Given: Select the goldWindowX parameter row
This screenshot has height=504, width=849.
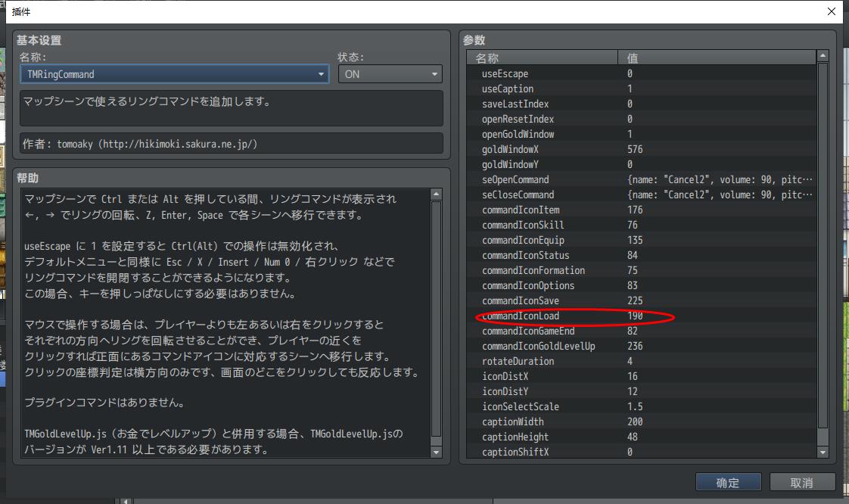Looking at the screenshot, I should [642, 149].
